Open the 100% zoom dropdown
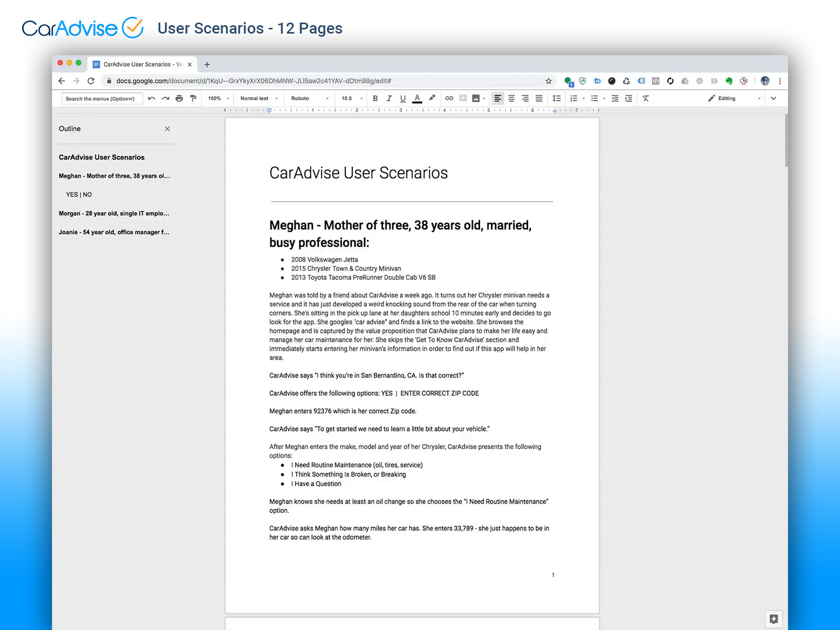 tap(218, 98)
